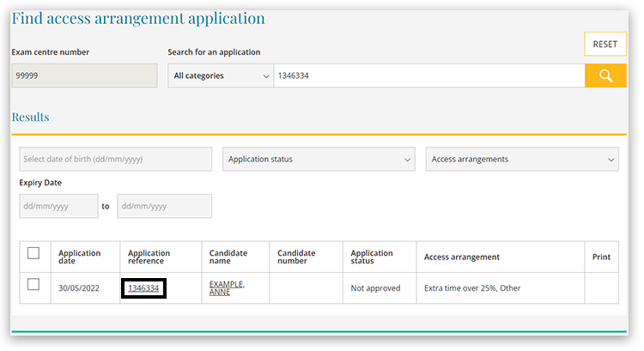Expand the Application status filter dropdown
The height and width of the screenshot is (351, 644).
pos(319,159)
